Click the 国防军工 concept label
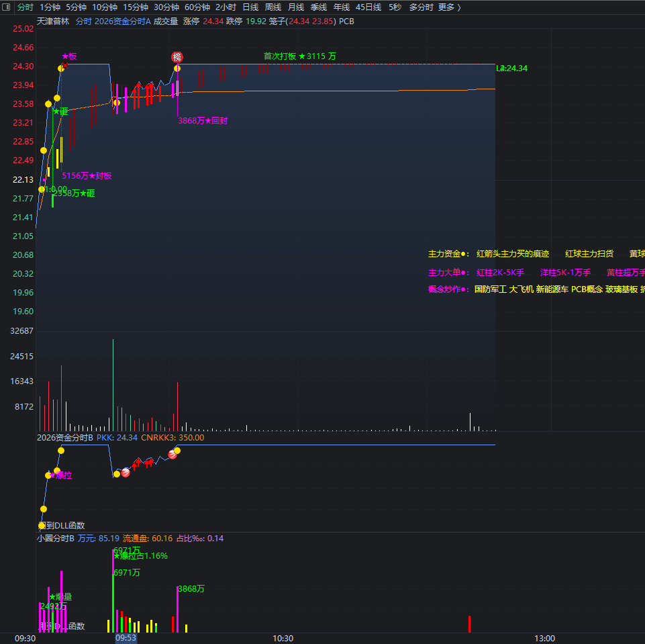This screenshot has width=645, height=644. [491, 289]
